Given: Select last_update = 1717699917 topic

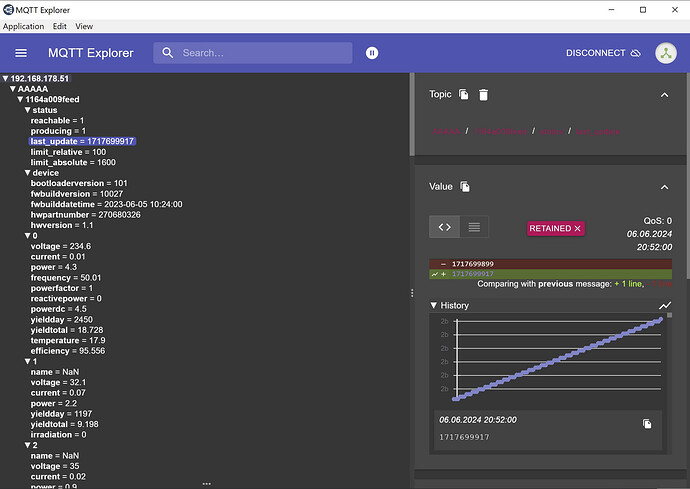Looking at the screenshot, I should (82, 141).
